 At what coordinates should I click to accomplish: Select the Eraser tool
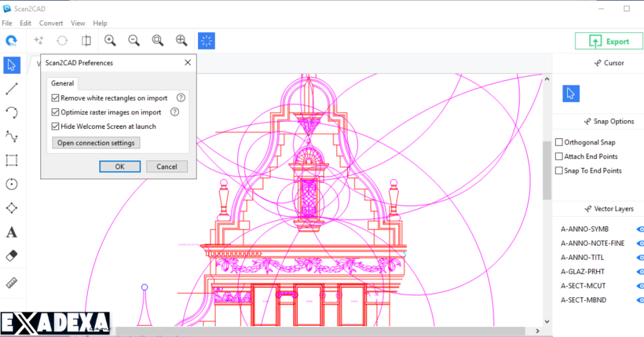[12, 256]
